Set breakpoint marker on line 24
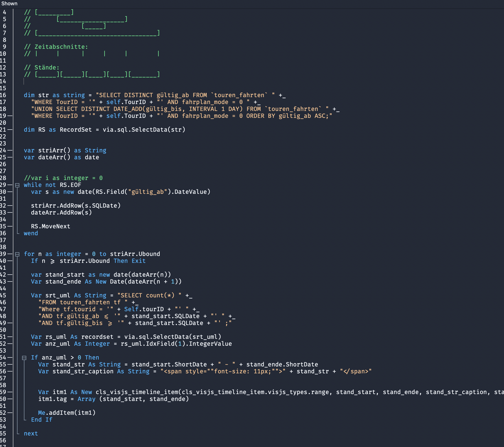 pos(10,150)
